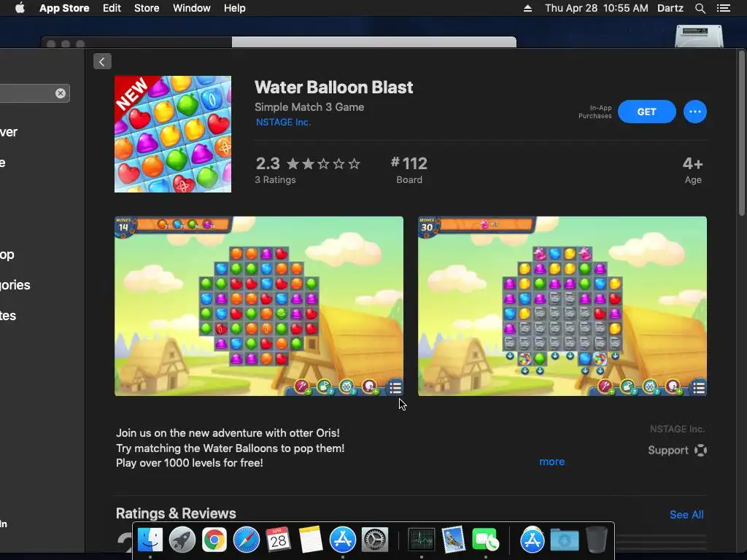Viewport: 747px width, 560px height.
Task: Launch Safari from the dock
Action: [x=247, y=540]
